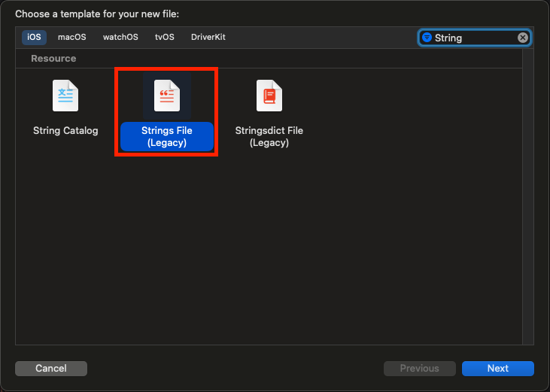Click the Next button
The width and height of the screenshot is (550, 392).
[498, 368]
